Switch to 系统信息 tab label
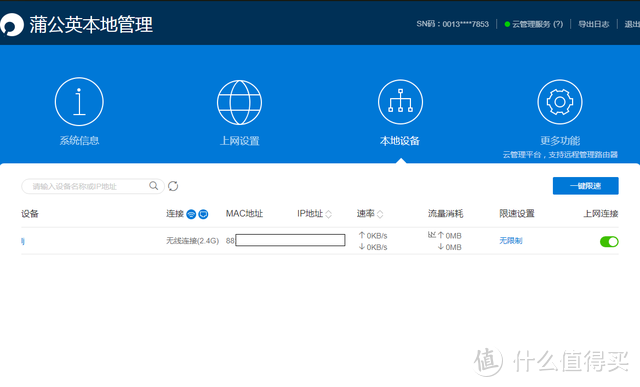The height and width of the screenshot is (387, 640). pos(79,141)
